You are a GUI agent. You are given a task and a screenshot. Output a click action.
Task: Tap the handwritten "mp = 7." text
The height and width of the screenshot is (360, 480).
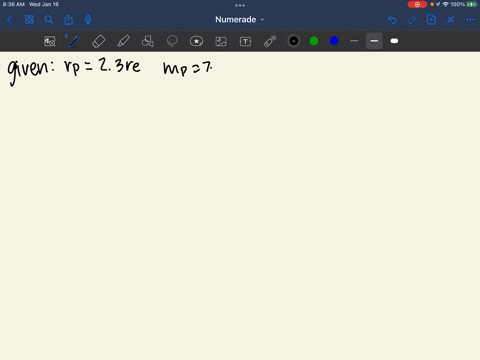(x=187, y=69)
